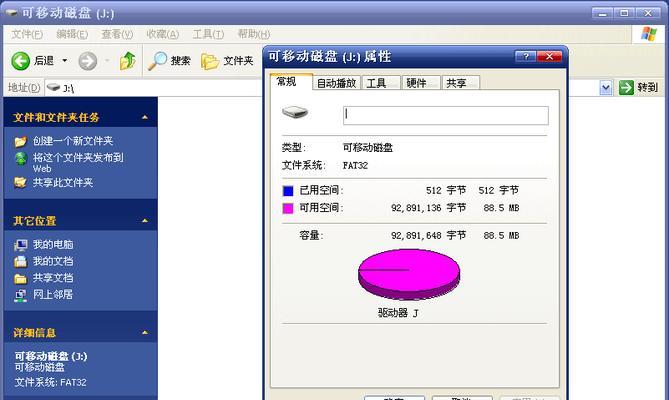Click the drive icon in Explorer title bar

[11, 13]
